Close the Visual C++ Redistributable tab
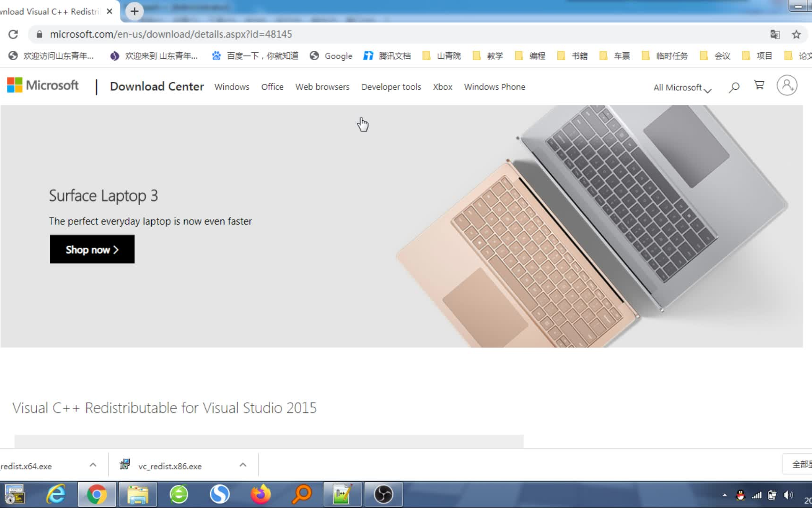Screen dimensions: 812x508 coord(109,11)
